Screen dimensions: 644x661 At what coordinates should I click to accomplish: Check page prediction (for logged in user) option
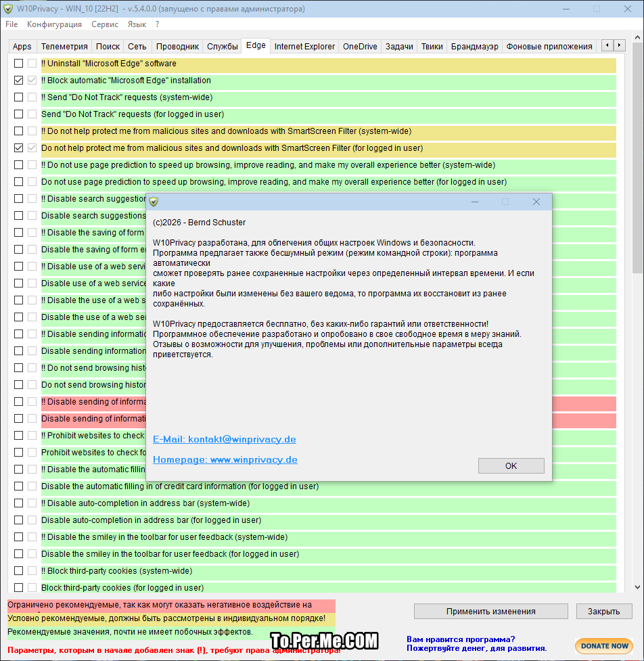(x=18, y=182)
